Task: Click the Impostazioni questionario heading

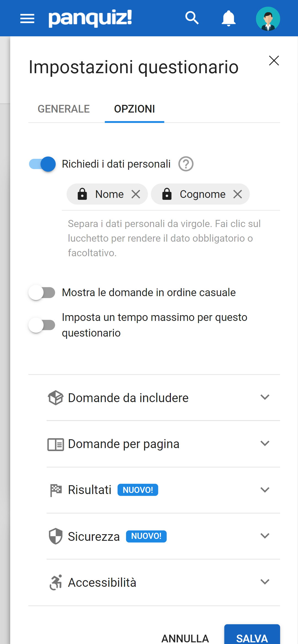Action: click(x=134, y=67)
